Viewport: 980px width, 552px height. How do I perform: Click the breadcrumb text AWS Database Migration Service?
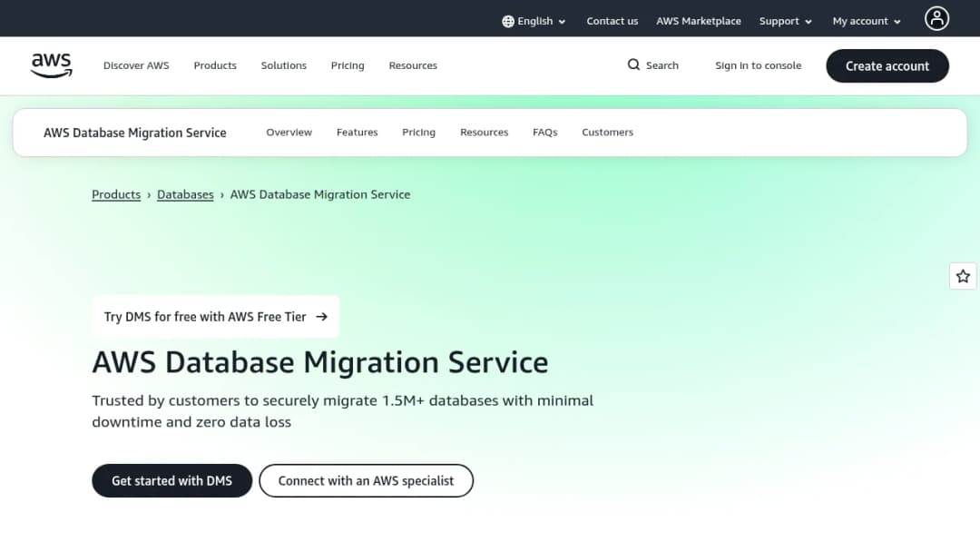point(320,194)
